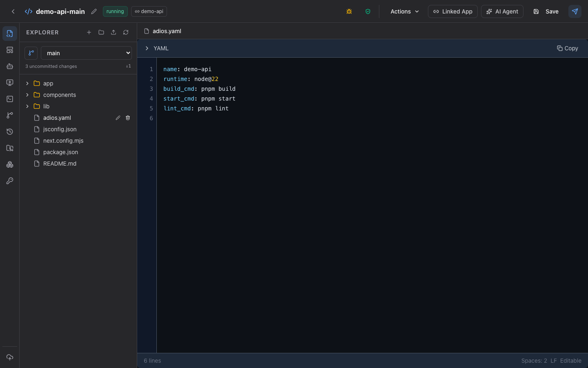
Task: Create a new file with plus icon
Action: pyautogui.click(x=89, y=32)
